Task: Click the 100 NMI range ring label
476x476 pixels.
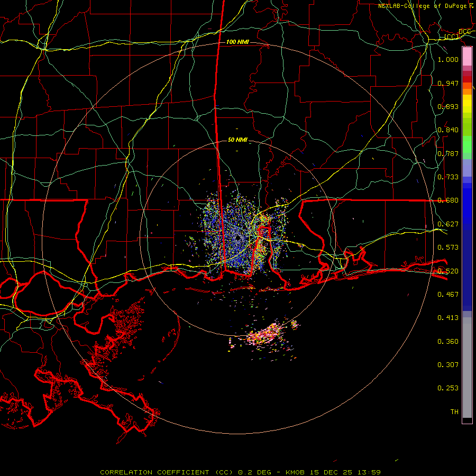Action: coord(237,42)
